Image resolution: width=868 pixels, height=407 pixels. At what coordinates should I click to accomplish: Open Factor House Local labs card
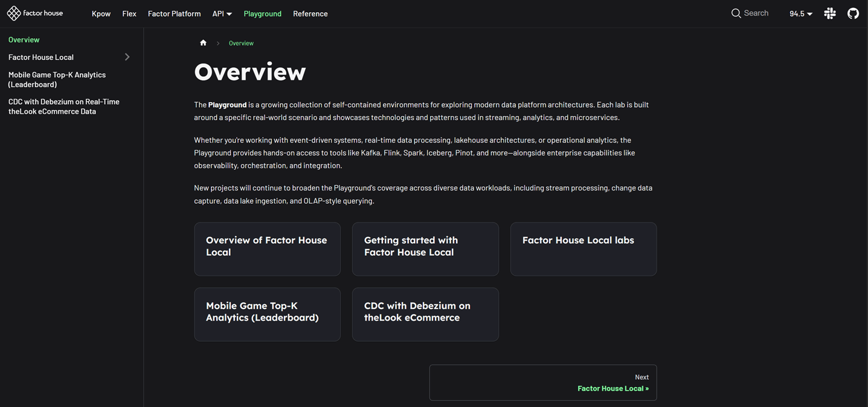(x=583, y=249)
